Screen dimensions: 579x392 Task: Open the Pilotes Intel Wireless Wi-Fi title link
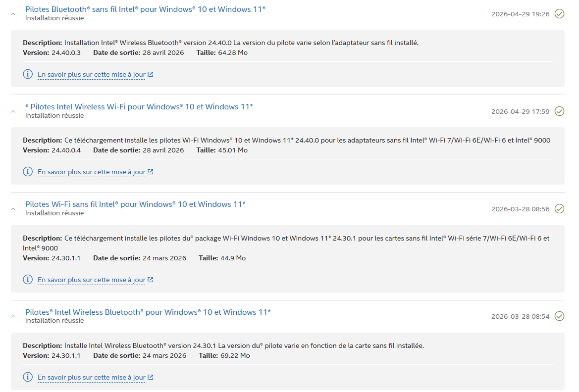click(139, 107)
